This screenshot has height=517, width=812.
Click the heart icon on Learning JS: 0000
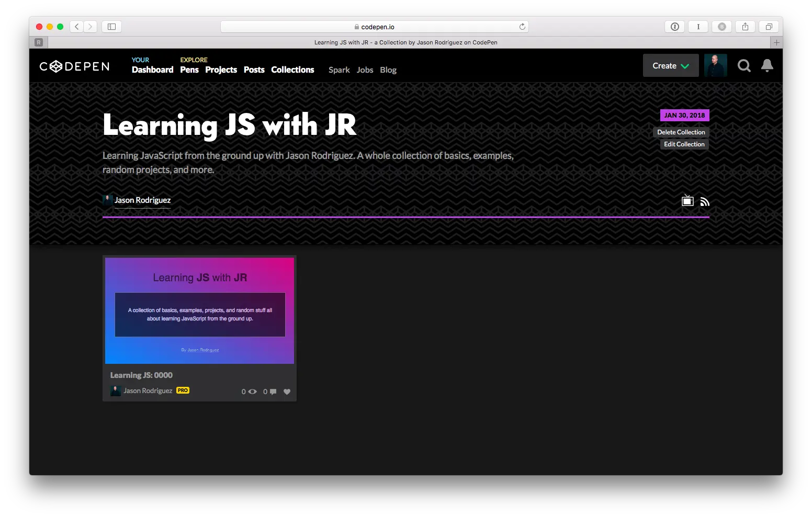click(287, 392)
